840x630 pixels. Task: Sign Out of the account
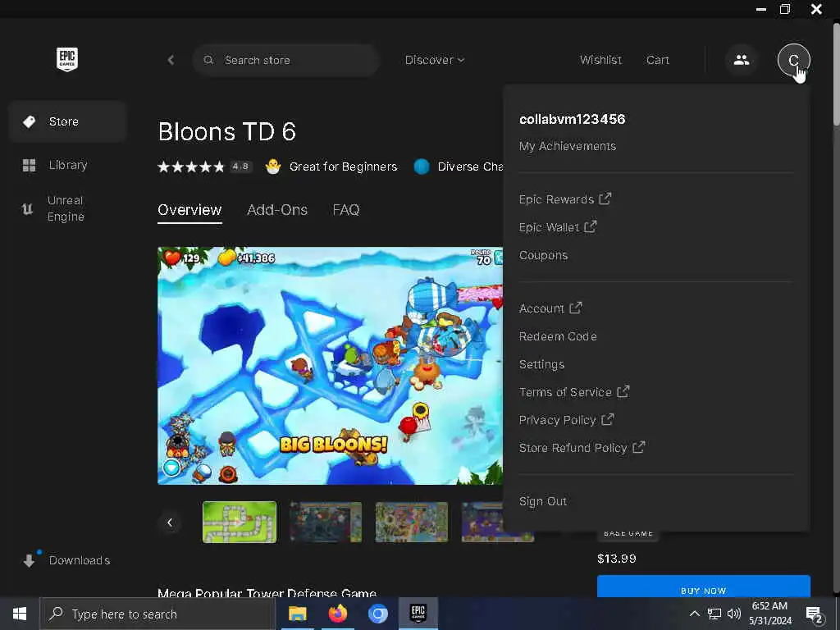point(543,501)
